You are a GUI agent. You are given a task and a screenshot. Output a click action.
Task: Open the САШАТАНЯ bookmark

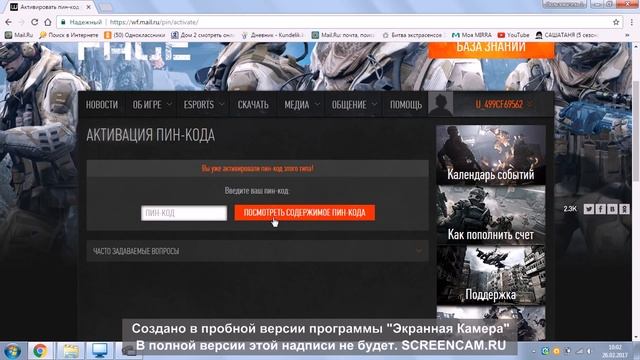pyautogui.click(x=566, y=35)
